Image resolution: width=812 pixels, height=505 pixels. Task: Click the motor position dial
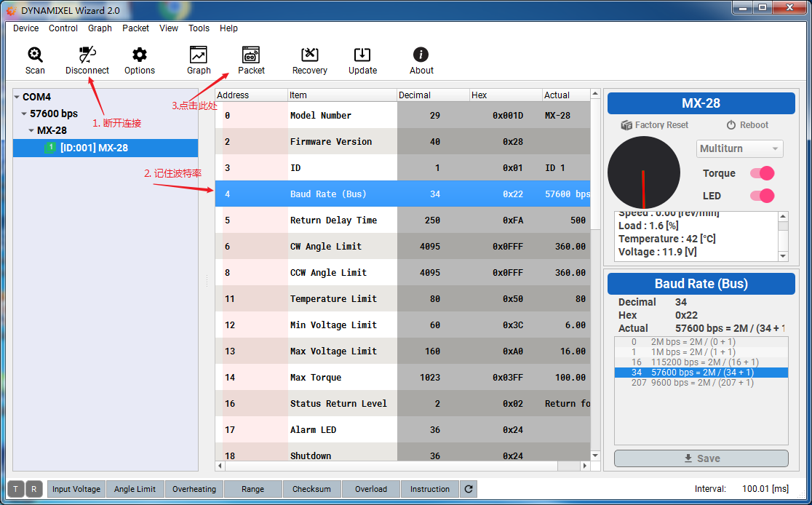[x=642, y=172]
